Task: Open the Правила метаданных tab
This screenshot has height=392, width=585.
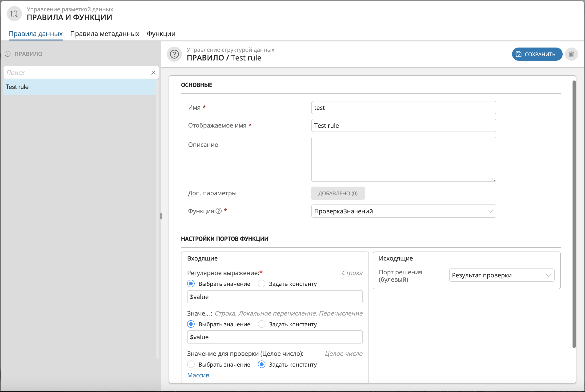Action: pos(104,34)
